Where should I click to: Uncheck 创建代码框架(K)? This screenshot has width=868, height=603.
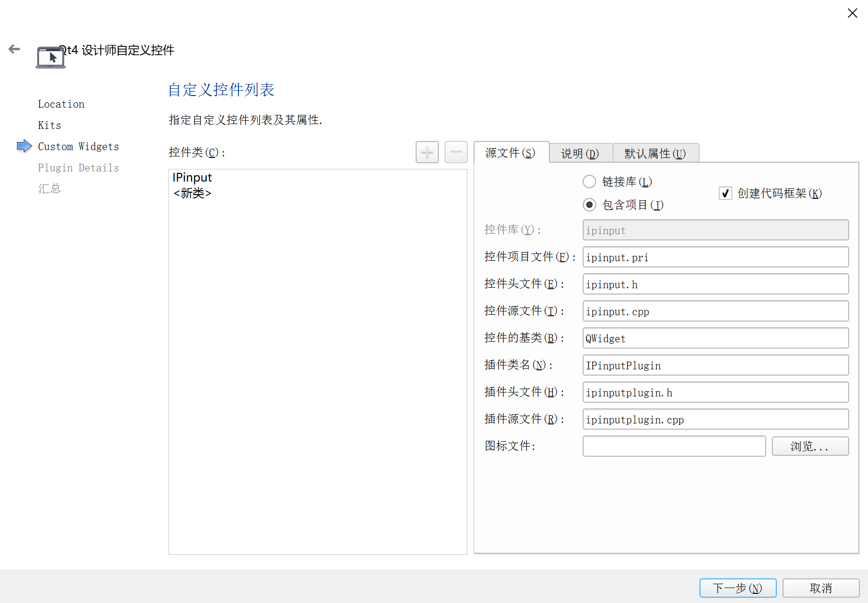726,193
